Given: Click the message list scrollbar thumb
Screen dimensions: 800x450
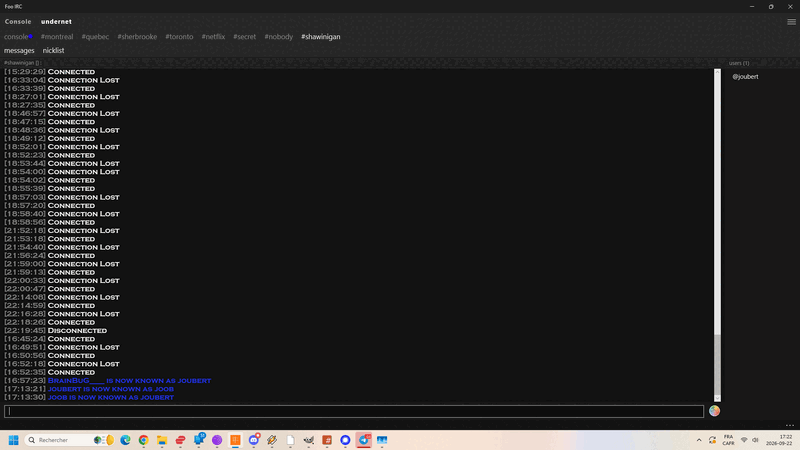Looking at the screenshot, I should click(x=717, y=365).
